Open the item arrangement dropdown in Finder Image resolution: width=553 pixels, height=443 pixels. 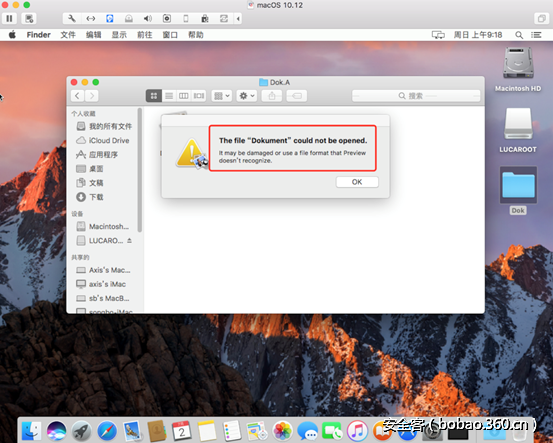(222, 96)
